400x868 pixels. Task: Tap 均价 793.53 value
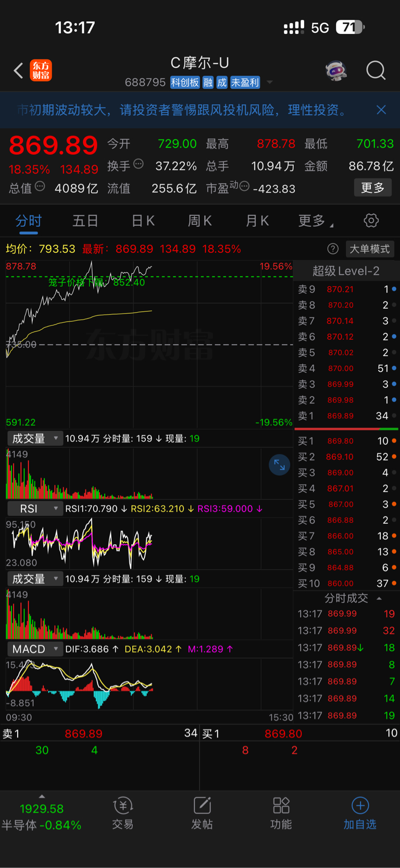coord(57,249)
